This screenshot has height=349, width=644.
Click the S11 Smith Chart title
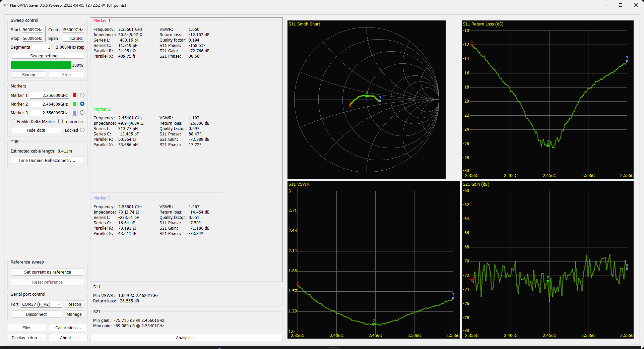[304, 24]
